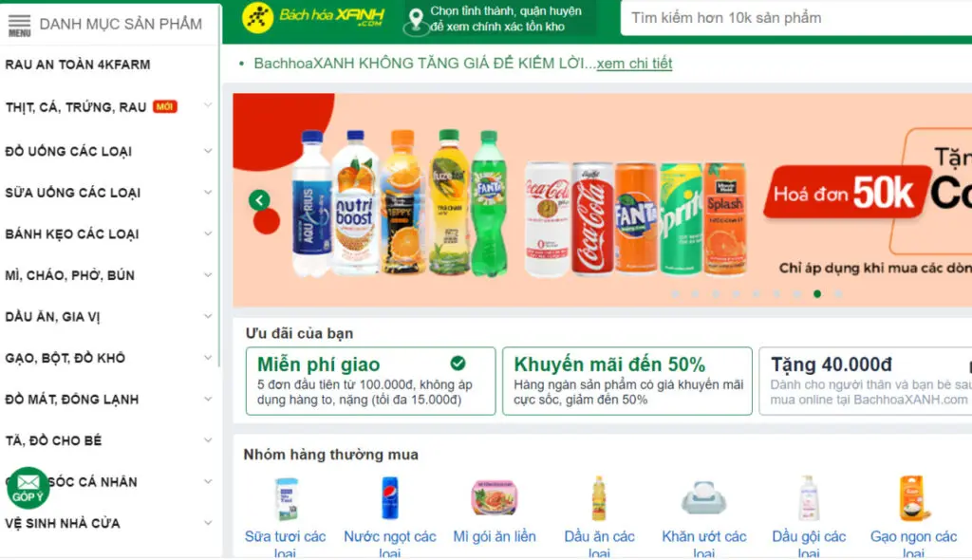Viewport: 972px width, 560px height.
Task: Expand the DẦU ĂN, GIA VỊ chevron
Action: point(208,316)
